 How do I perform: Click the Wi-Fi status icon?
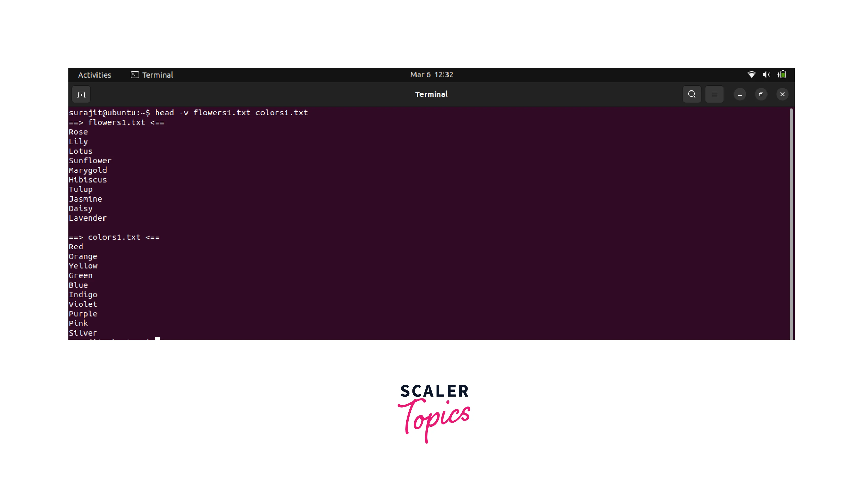click(751, 75)
